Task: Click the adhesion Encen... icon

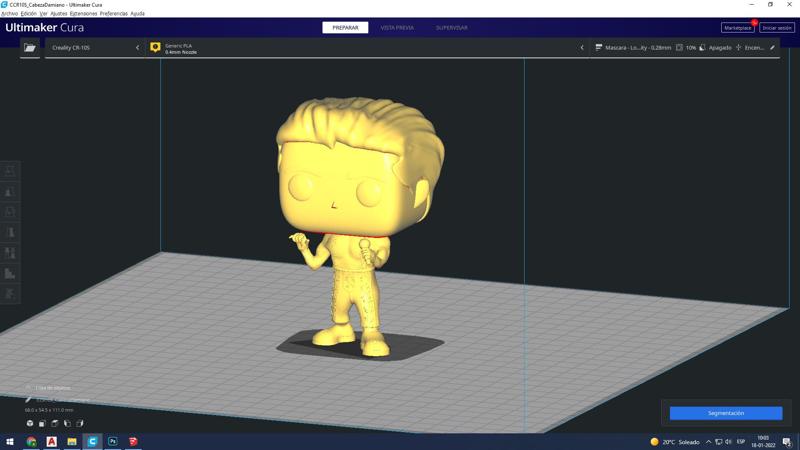Action: pos(738,47)
